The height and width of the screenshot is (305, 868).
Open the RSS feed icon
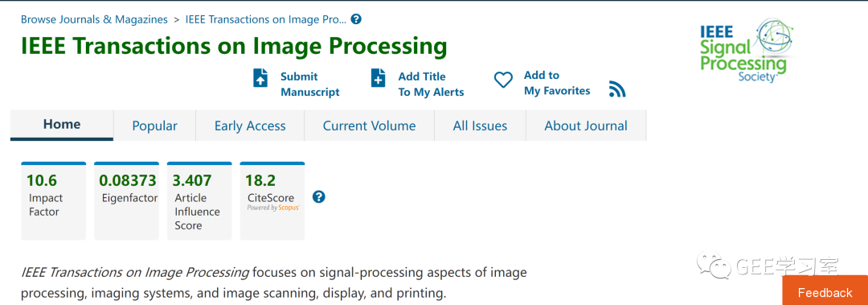[x=617, y=89]
